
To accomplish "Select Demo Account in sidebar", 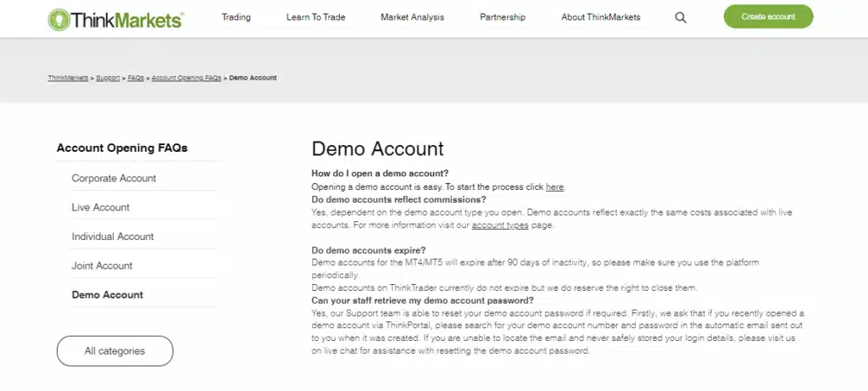I will (108, 295).
